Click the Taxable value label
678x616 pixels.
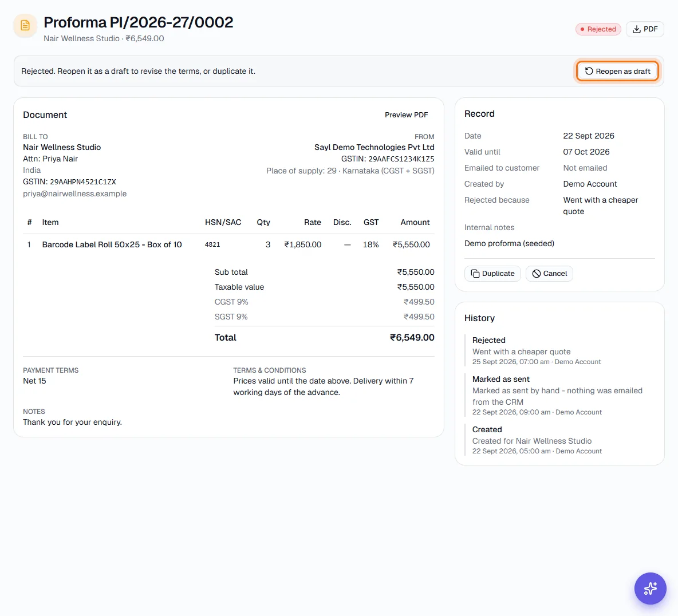(239, 287)
